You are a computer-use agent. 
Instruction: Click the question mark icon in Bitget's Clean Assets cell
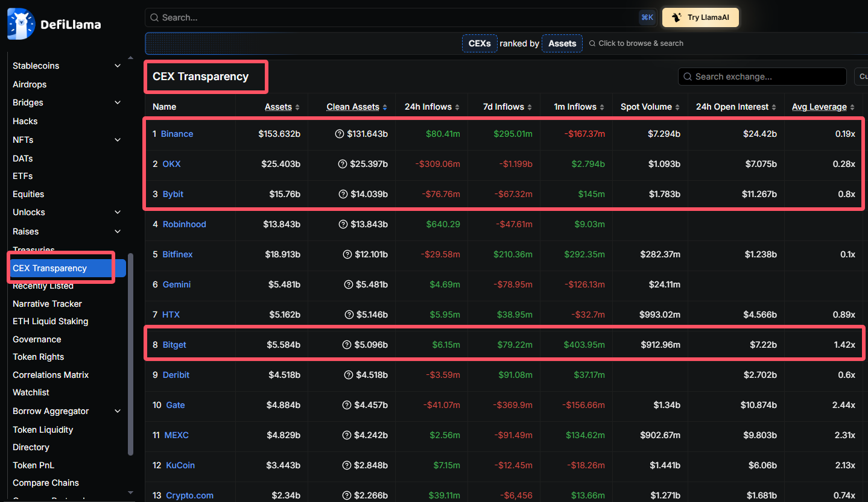(x=347, y=345)
